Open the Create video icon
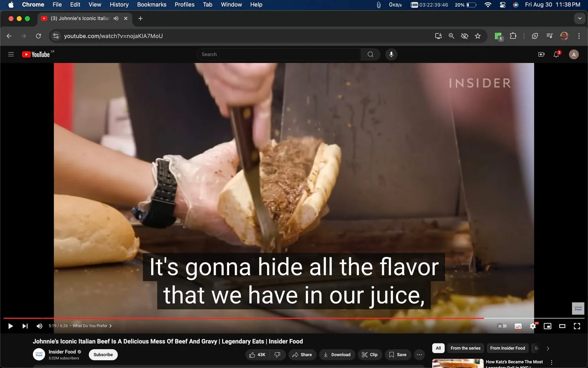This screenshot has width=588, height=368. (x=541, y=54)
